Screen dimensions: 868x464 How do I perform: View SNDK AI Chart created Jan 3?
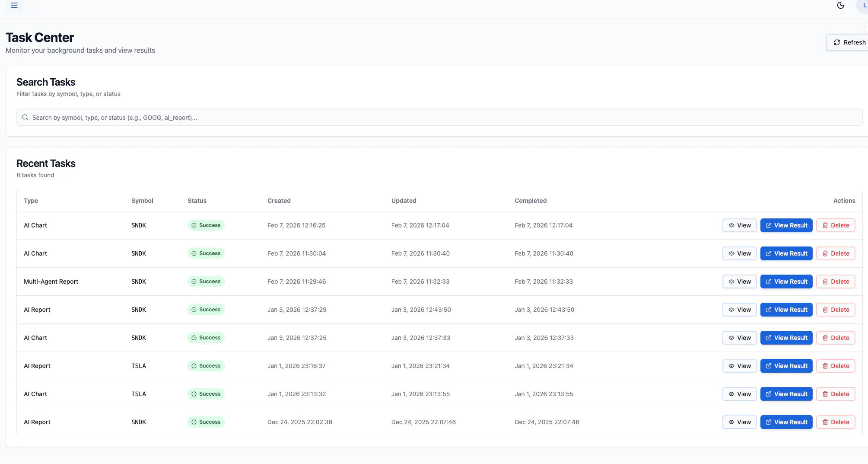point(740,338)
